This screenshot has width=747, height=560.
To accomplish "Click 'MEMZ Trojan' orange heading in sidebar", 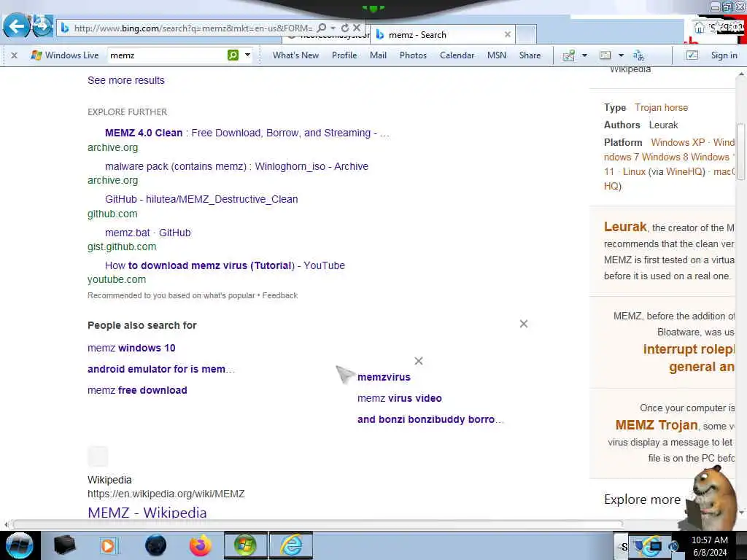I will [657, 425].
